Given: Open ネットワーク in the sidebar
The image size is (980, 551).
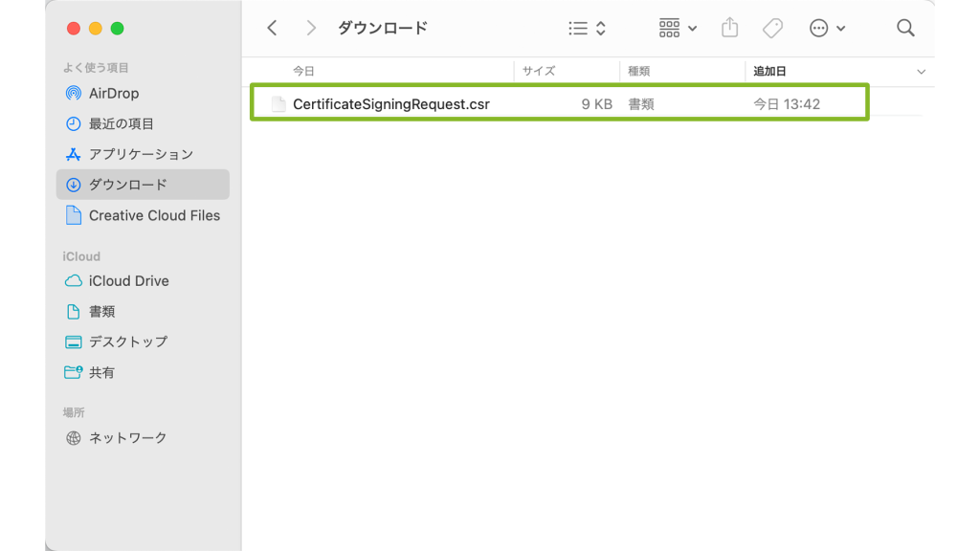Looking at the screenshot, I should [x=127, y=438].
